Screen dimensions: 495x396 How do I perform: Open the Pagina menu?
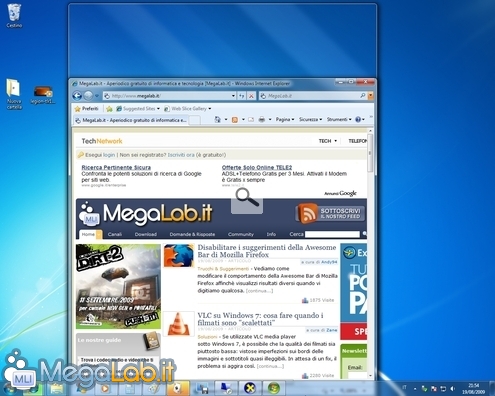[285, 119]
